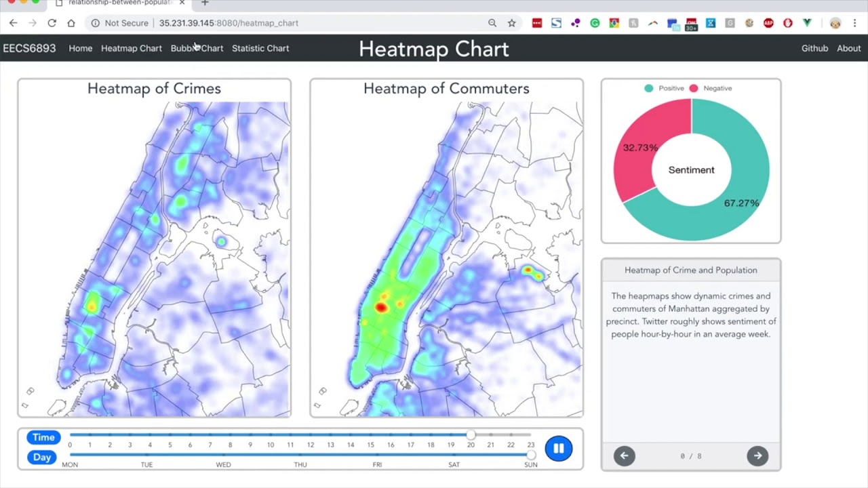Open the Heatmap Chart navigation link
868x488 pixels.
tap(132, 48)
